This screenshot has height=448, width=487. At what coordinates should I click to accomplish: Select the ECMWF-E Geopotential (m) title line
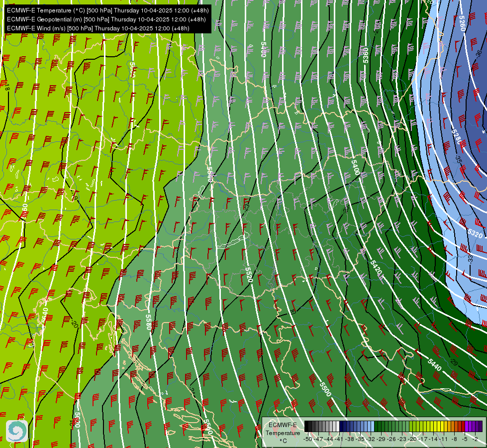(x=106, y=19)
